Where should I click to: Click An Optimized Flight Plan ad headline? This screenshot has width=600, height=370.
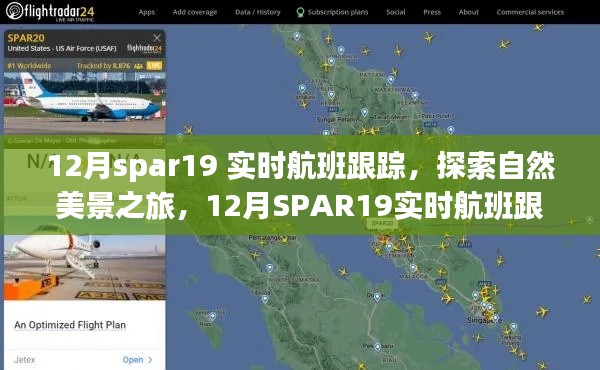pos(70,325)
